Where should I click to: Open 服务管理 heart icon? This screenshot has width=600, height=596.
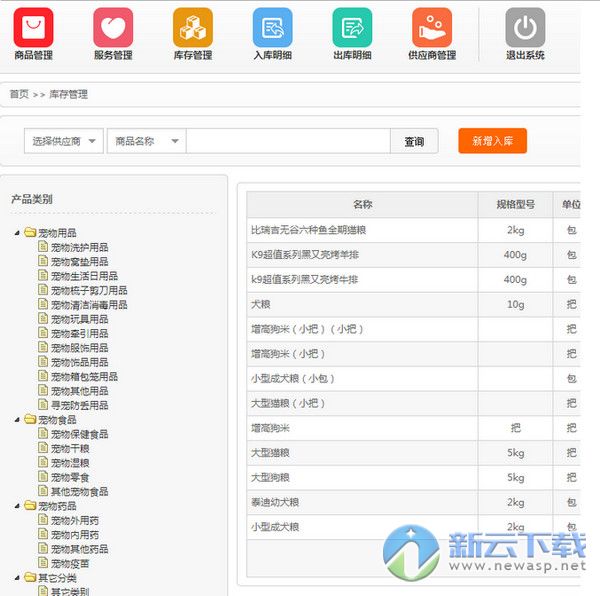[113, 27]
